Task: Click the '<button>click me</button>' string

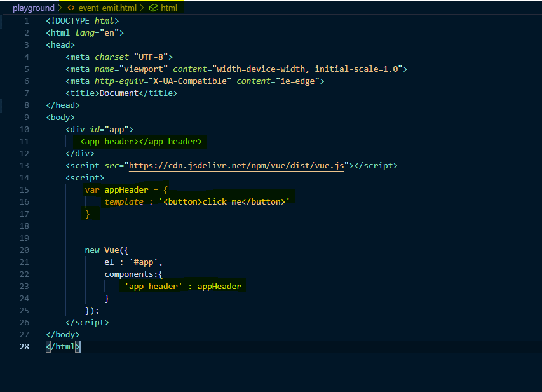Action: (224, 202)
